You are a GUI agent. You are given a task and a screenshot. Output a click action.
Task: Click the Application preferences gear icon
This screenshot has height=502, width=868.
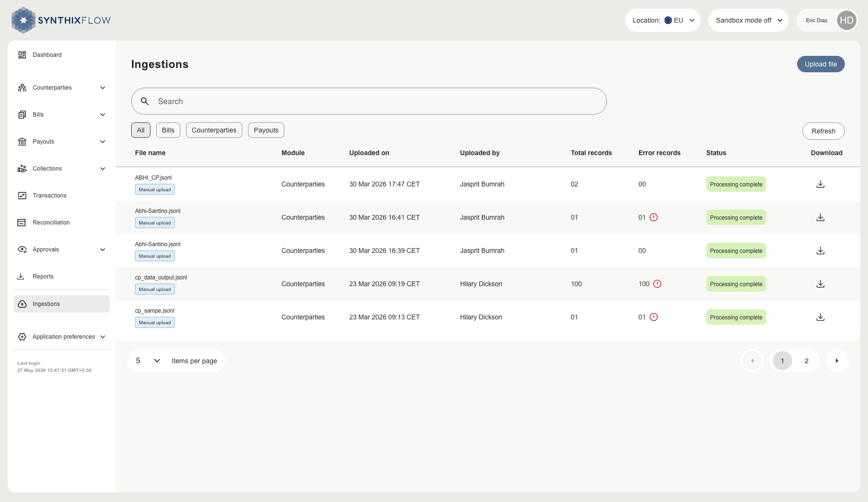point(22,337)
